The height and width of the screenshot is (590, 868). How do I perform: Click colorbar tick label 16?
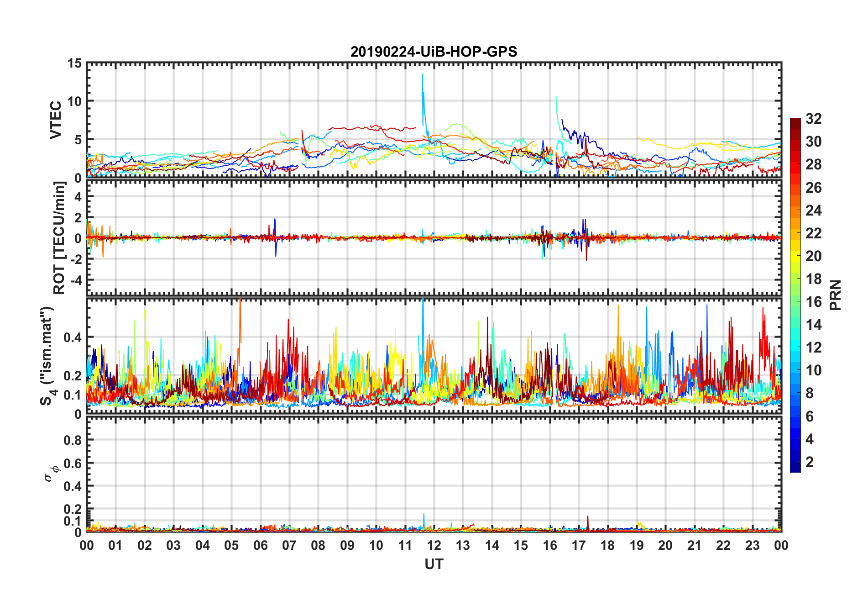coord(813,302)
